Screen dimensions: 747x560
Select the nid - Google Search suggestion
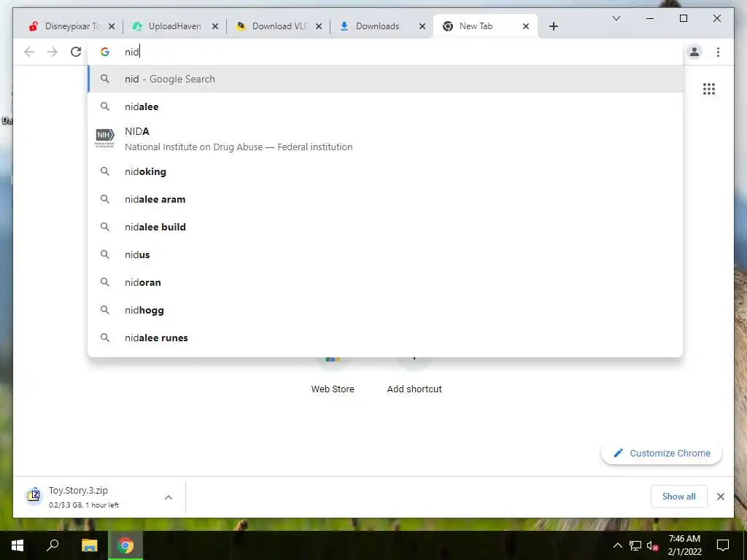[x=385, y=79]
